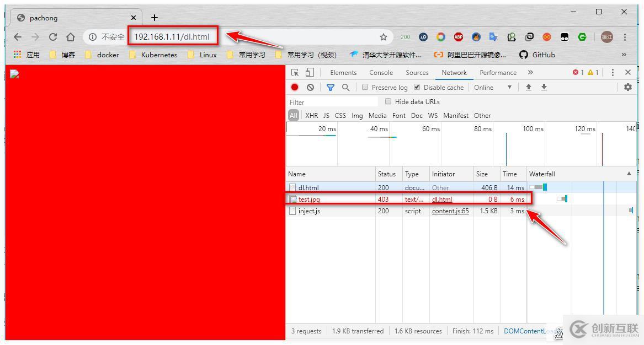Open the user profile avatar
The width and height of the screenshot is (644, 345).
(x=606, y=37)
